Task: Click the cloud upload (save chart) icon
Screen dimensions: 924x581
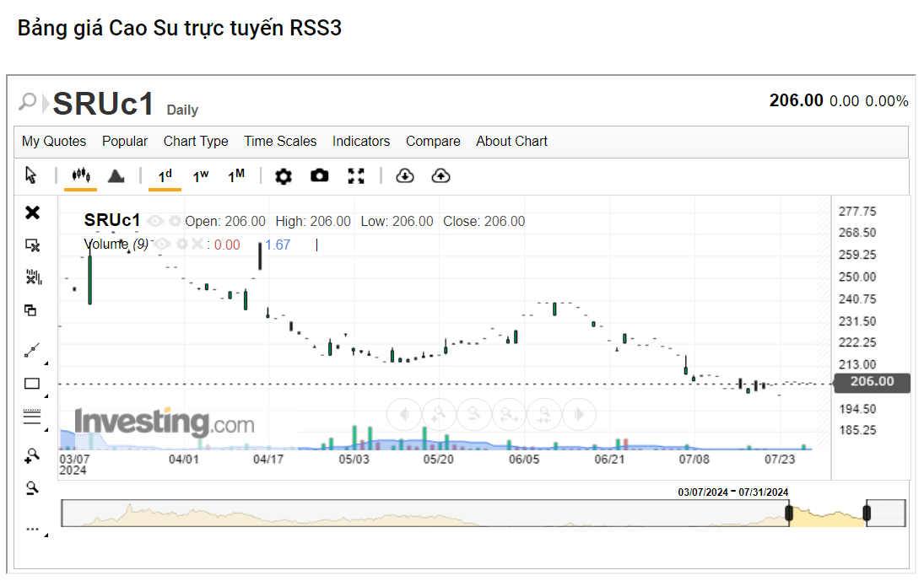Action: point(440,175)
